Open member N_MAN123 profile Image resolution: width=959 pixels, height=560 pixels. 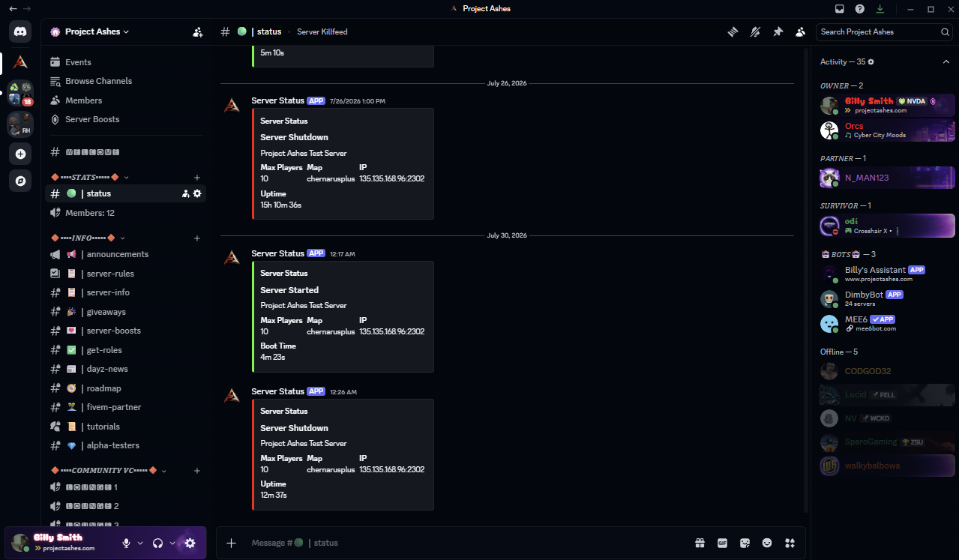pos(887,178)
